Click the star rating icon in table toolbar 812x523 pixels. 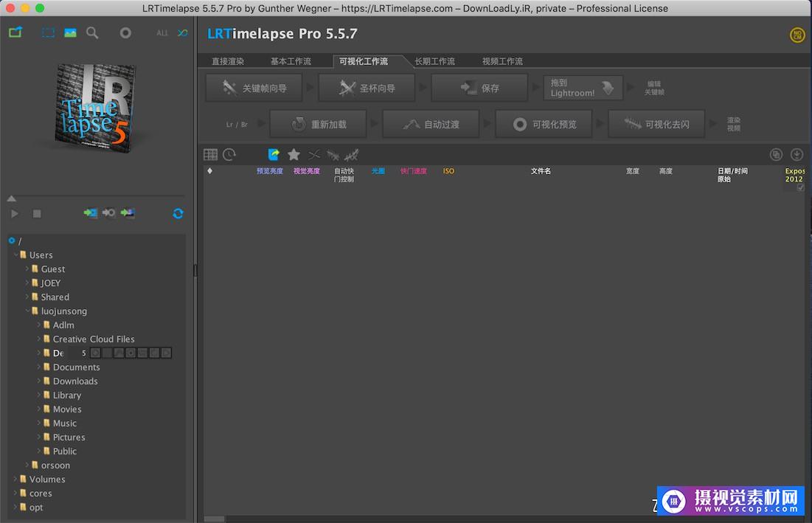tap(294, 154)
